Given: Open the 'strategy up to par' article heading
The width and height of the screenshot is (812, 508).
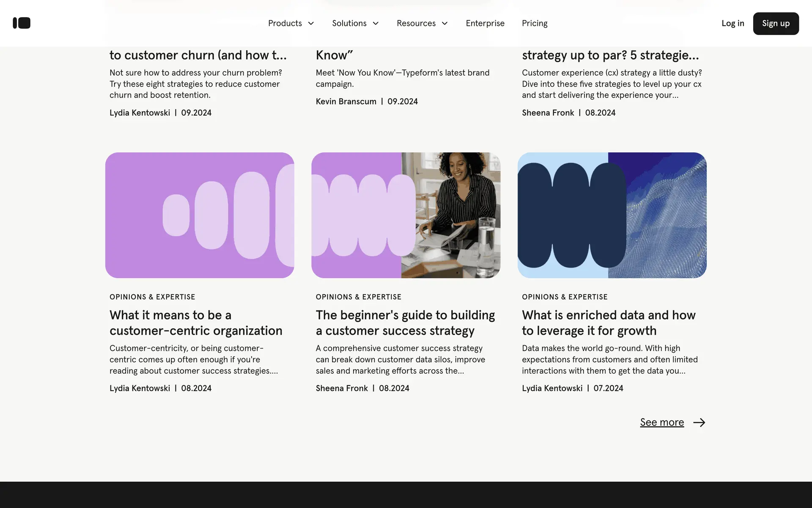Looking at the screenshot, I should [x=610, y=55].
